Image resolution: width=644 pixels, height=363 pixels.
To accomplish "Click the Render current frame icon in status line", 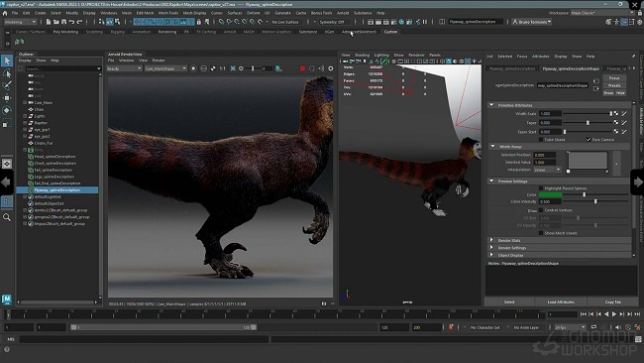I will [378, 22].
